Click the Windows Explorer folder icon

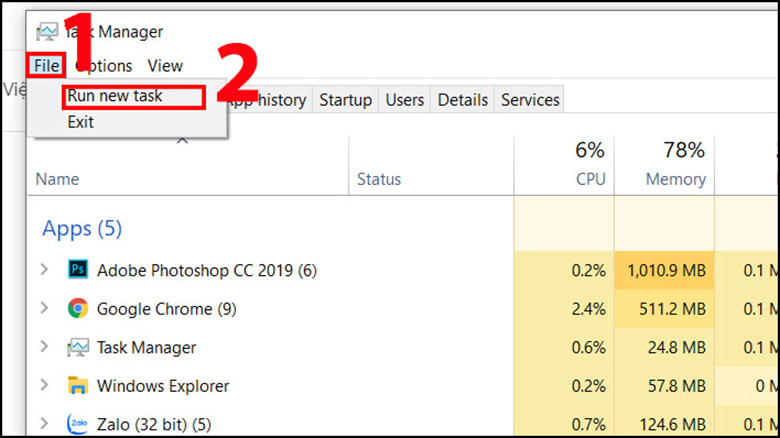(77, 386)
